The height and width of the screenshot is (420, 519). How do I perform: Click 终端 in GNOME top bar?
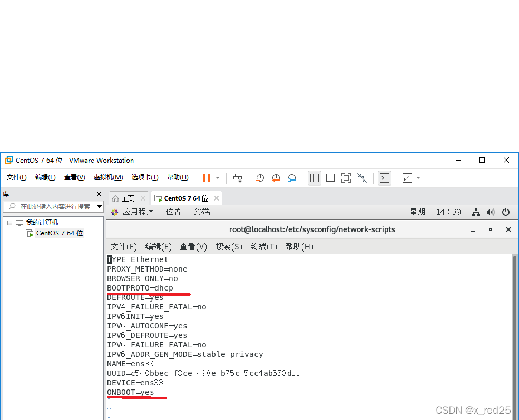202,212
